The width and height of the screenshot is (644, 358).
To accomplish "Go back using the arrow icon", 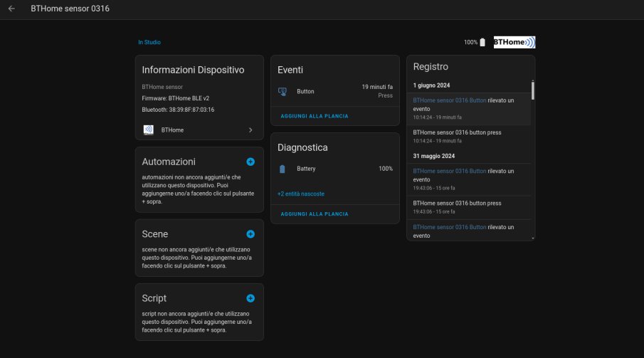I will pos(11,9).
